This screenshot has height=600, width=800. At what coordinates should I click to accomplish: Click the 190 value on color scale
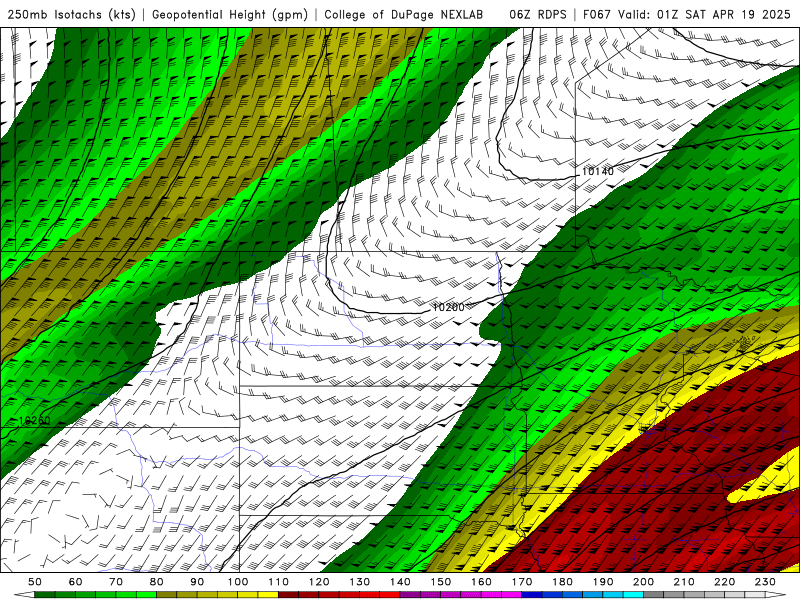point(603,582)
